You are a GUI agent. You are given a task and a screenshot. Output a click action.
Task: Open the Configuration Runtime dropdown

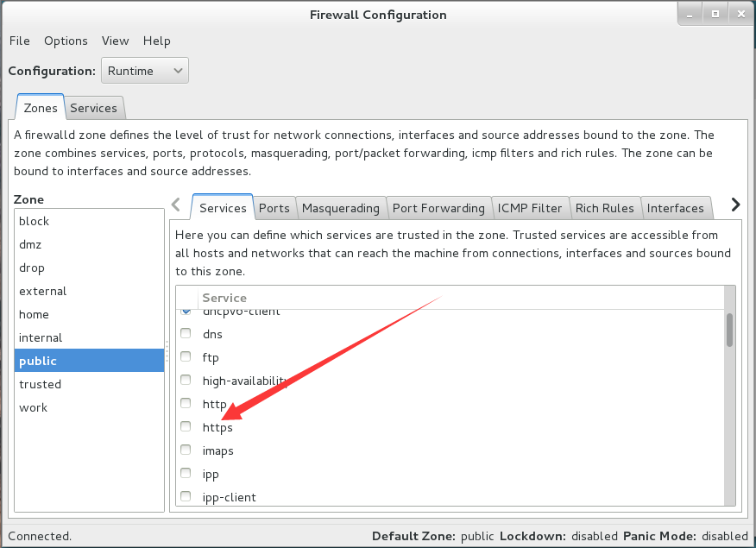tap(145, 71)
